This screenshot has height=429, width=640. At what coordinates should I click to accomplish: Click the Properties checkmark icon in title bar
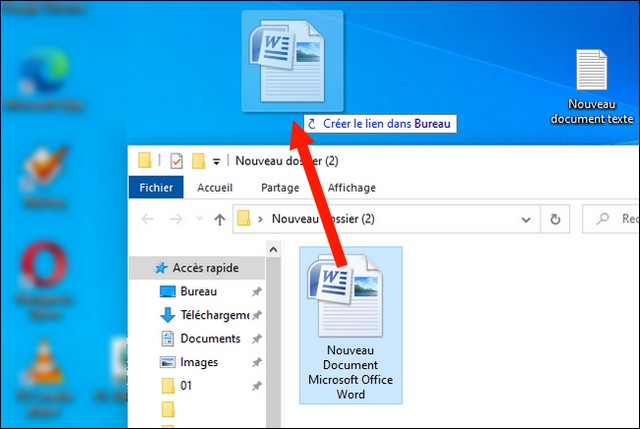coord(176,161)
